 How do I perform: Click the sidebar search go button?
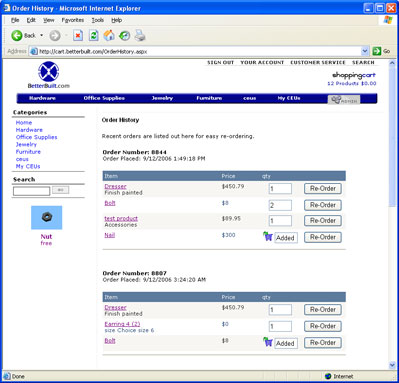click(61, 190)
